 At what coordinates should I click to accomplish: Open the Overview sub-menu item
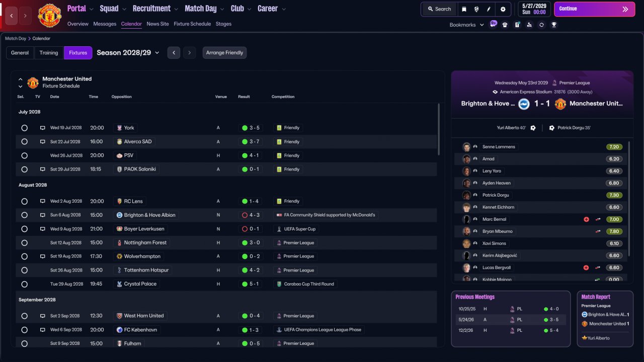pyautogui.click(x=78, y=24)
